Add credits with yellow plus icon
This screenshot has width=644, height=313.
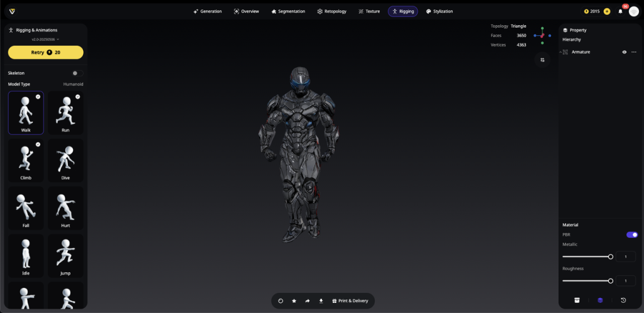607,11
